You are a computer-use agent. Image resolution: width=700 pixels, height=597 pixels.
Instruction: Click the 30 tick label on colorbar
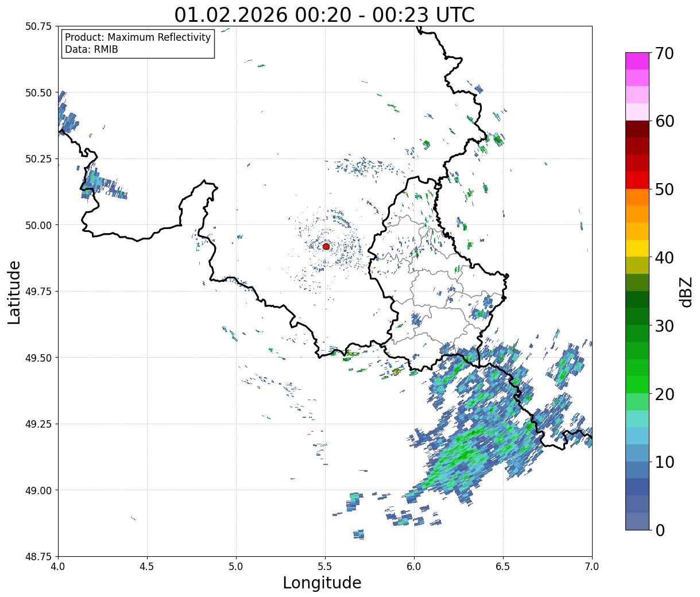pos(664,326)
